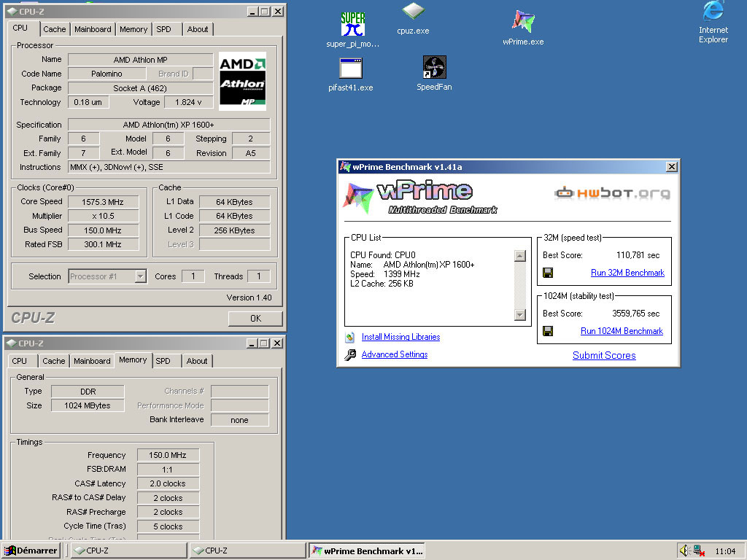Click the top CPU-Z window title icon
747x560 pixels.
(x=12, y=12)
